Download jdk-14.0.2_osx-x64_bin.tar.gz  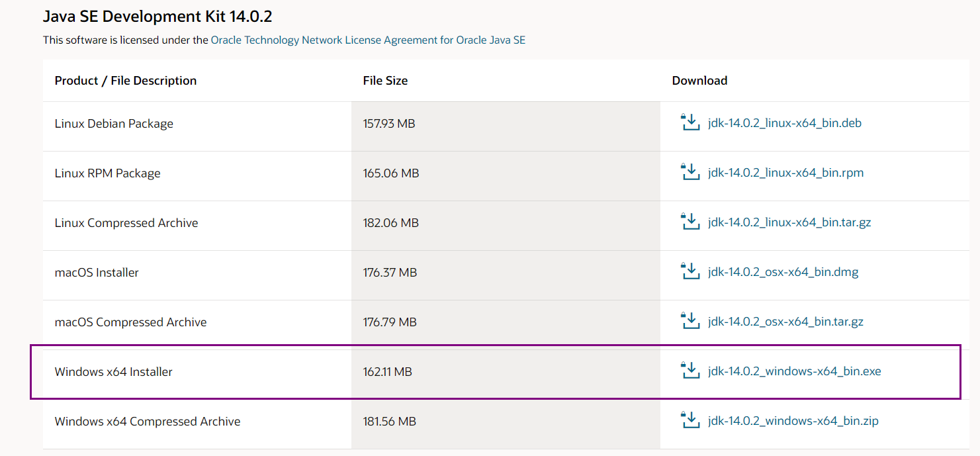[785, 322]
